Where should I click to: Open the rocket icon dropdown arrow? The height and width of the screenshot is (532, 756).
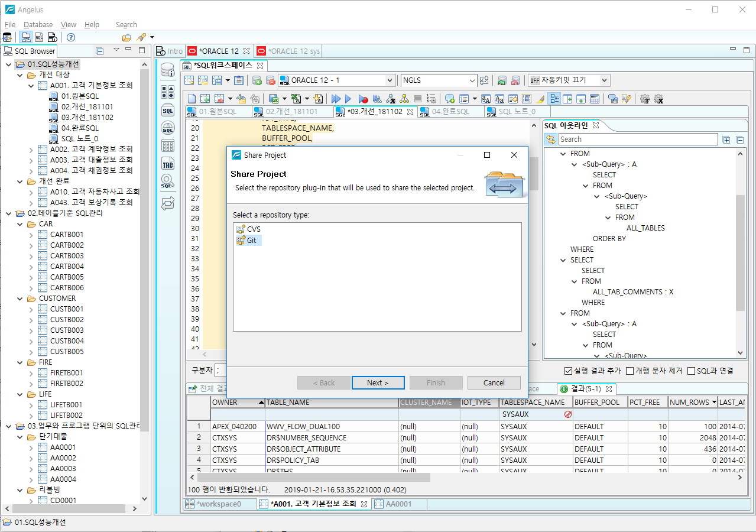152,37
